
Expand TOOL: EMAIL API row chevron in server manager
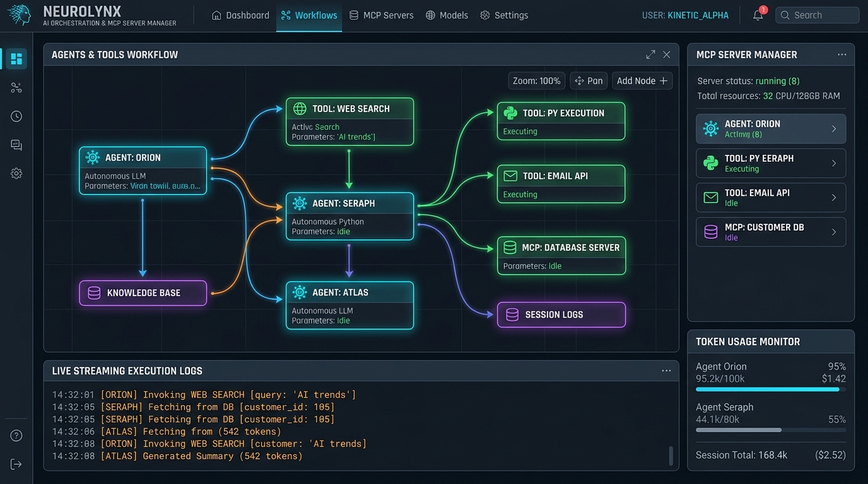(x=834, y=198)
